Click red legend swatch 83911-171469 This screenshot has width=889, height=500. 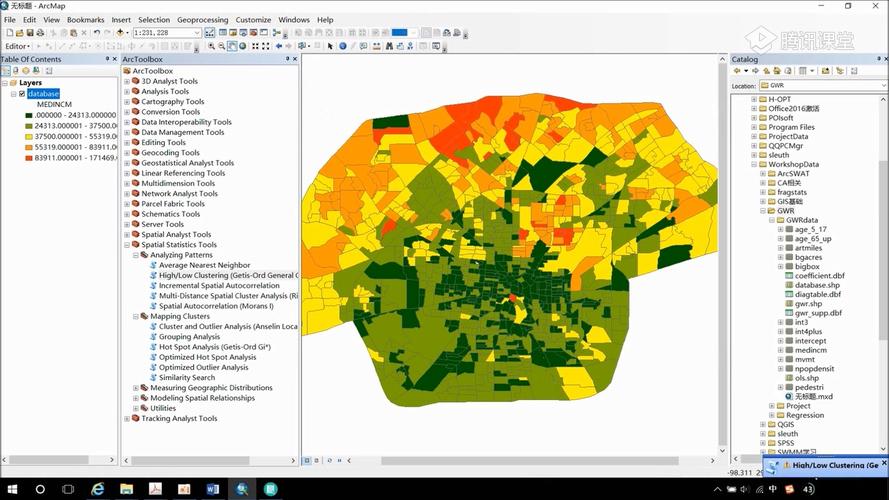point(29,158)
